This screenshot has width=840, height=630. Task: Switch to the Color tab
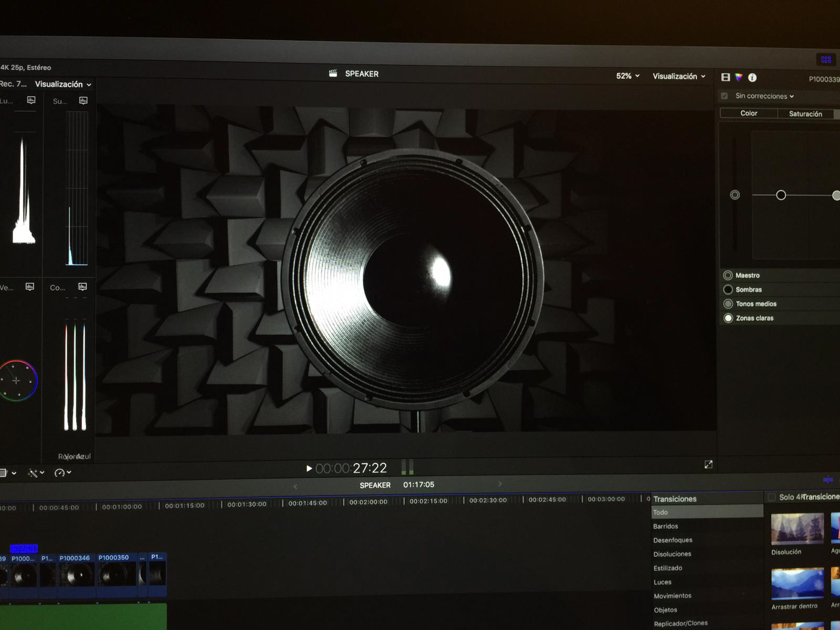coord(749,113)
